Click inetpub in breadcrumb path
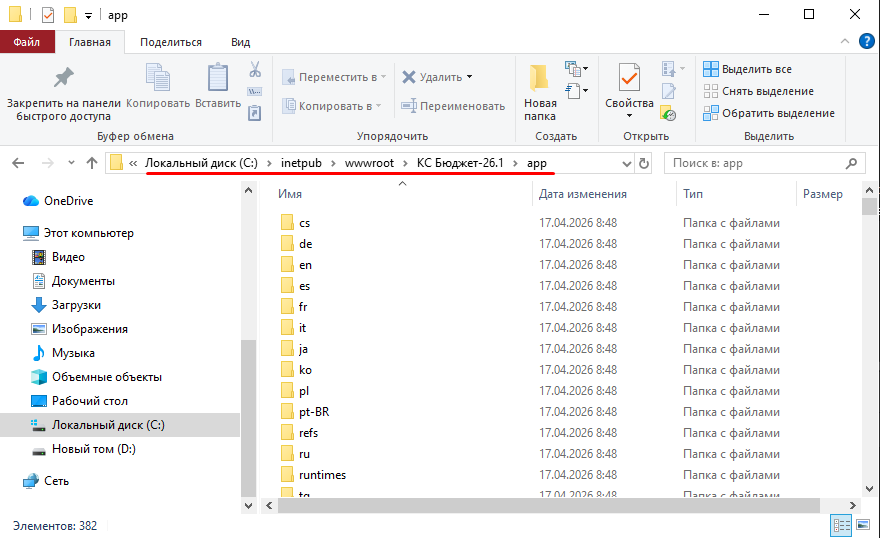The height and width of the screenshot is (538, 880). click(x=301, y=163)
